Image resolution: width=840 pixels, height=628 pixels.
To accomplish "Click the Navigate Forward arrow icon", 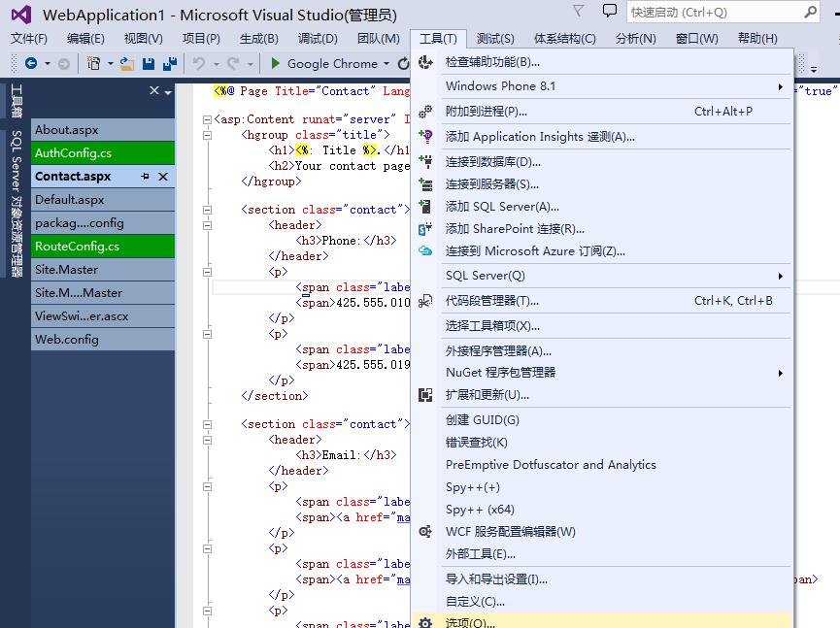I will click(64, 64).
